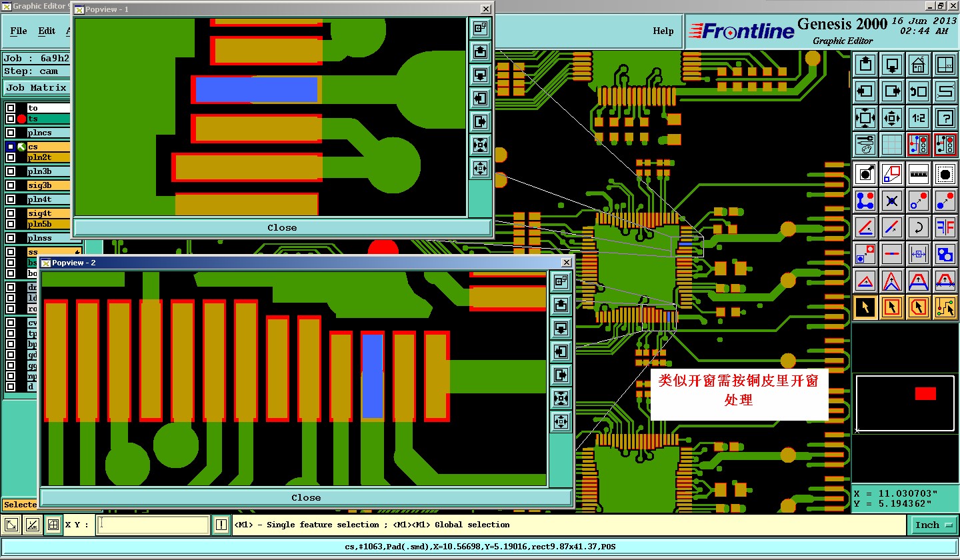
Task: Open the Help menu
Action: pyautogui.click(x=663, y=31)
